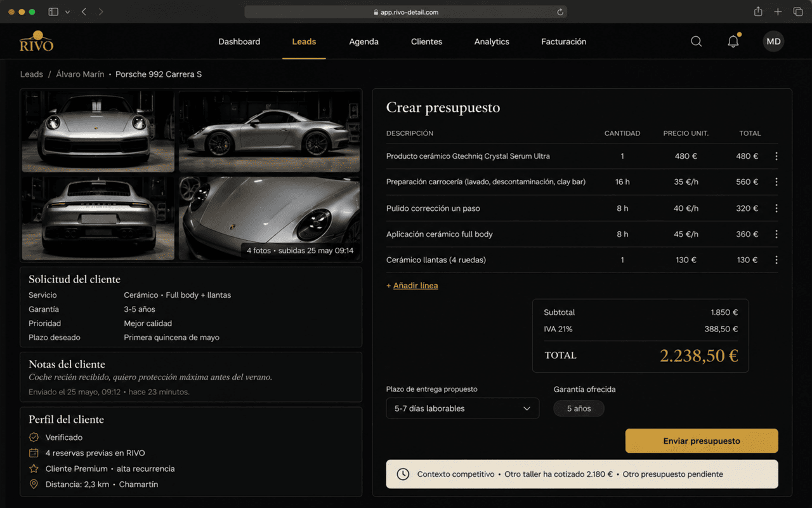Open options for Preparación carrocería row
This screenshot has width=812, height=508.
point(776,182)
